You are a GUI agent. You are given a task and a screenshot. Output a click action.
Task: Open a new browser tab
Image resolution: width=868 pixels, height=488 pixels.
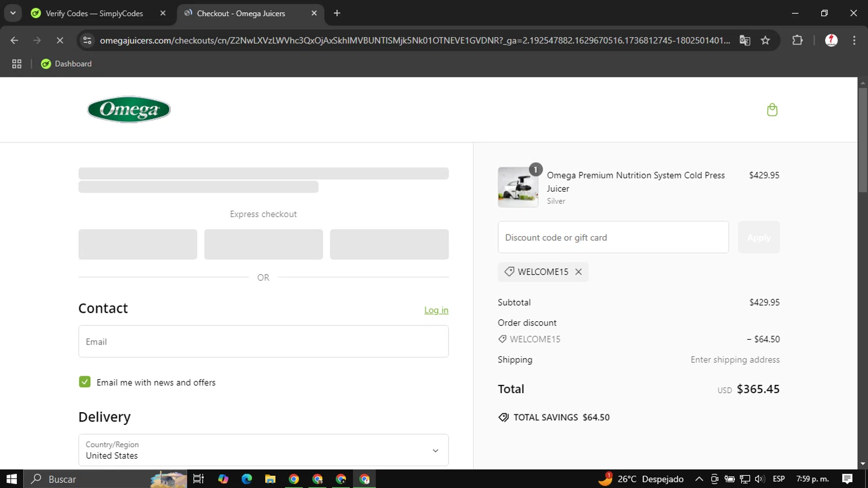click(x=337, y=13)
